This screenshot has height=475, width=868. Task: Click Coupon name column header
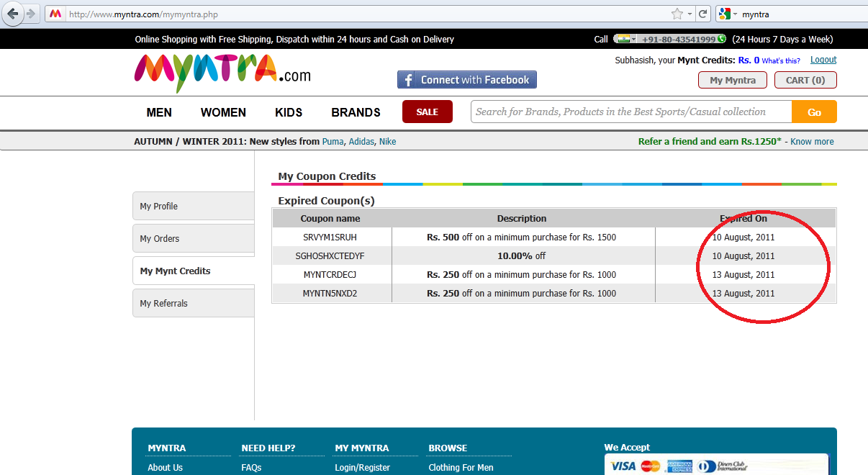[330, 218]
